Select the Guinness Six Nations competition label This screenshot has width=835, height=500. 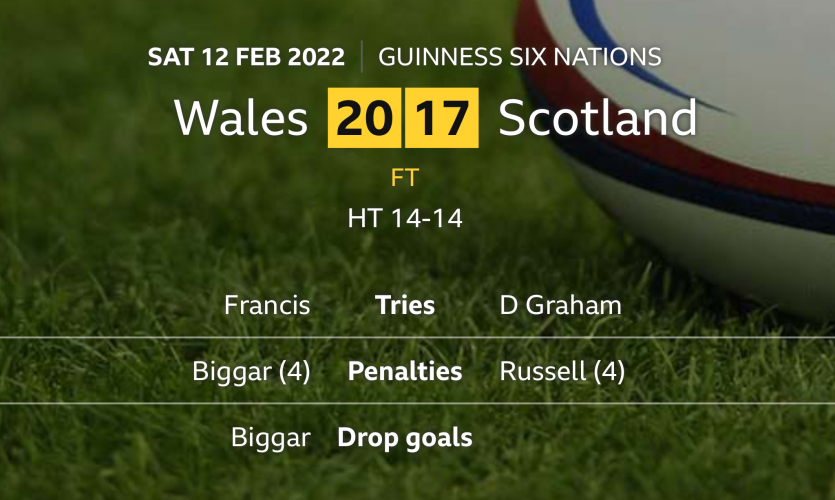(519, 56)
